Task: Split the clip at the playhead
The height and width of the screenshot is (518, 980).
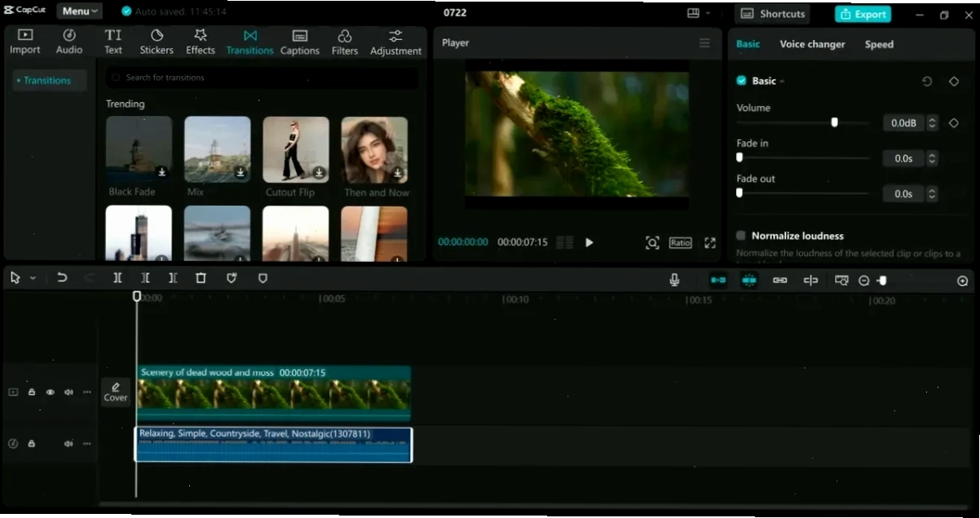Action: [117, 278]
